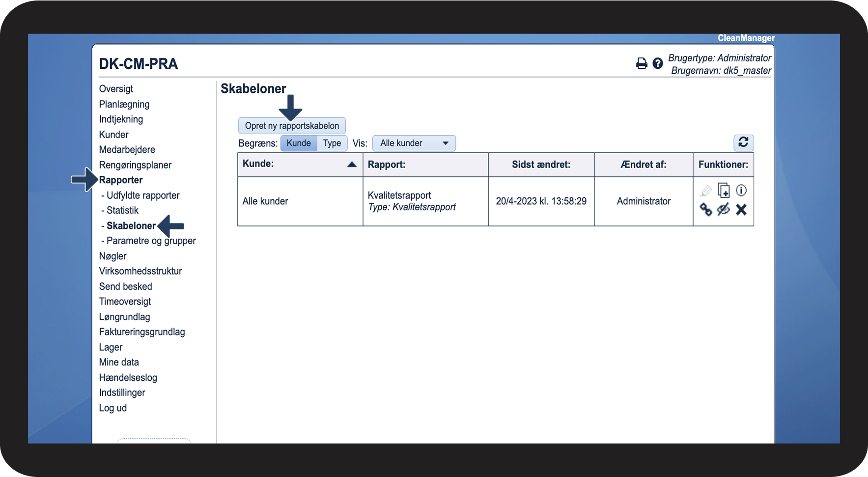Open the Kunder menu item
Screen dimensions: 868x477
click(114, 135)
